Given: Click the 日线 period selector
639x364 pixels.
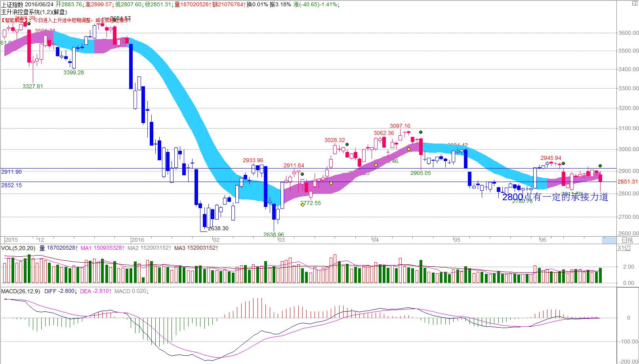Looking at the screenshot, I should point(627,240).
